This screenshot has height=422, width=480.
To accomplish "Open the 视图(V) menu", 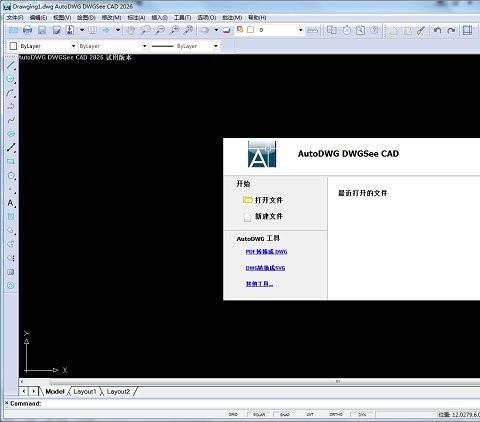I will [x=62, y=17].
